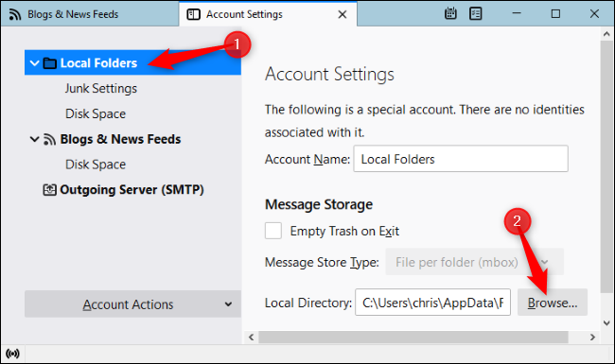Switch to the Blogs & News Feeds tab

click(90, 14)
